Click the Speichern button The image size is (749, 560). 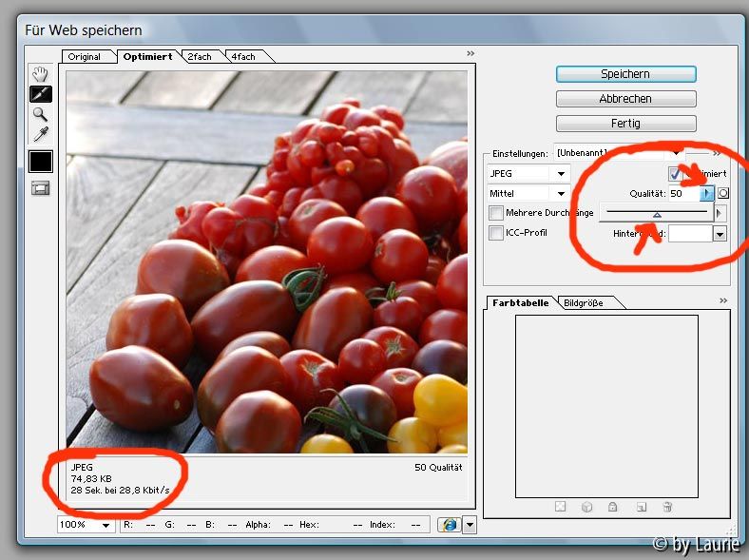(625, 74)
